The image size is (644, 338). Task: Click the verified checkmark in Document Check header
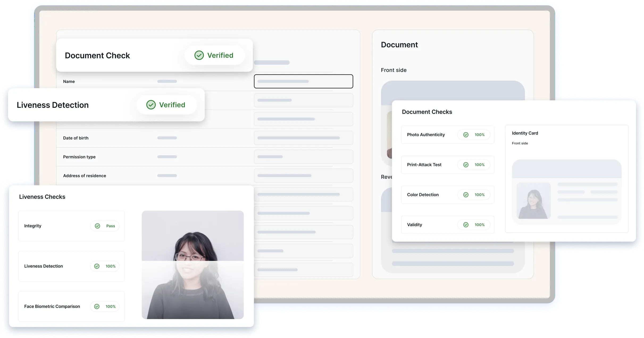point(199,55)
